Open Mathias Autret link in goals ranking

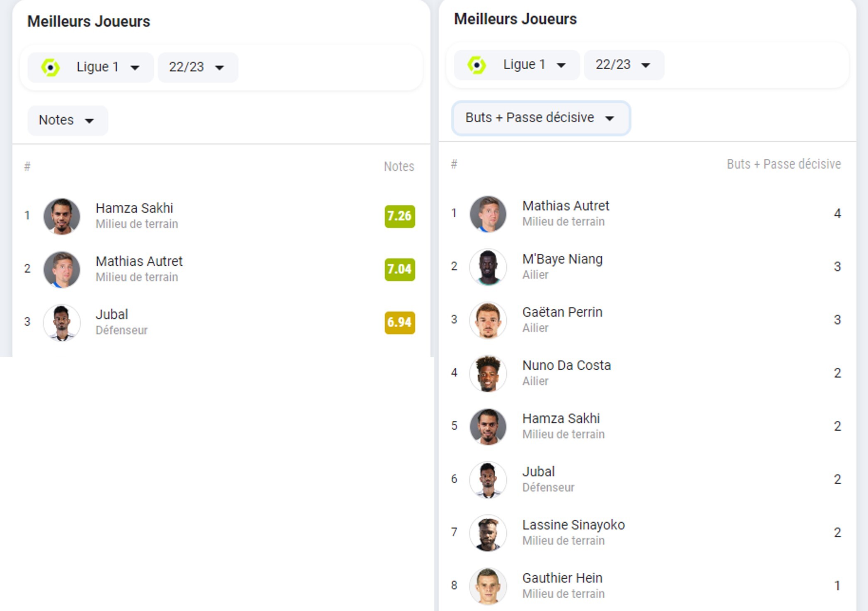click(x=565, y=206)
